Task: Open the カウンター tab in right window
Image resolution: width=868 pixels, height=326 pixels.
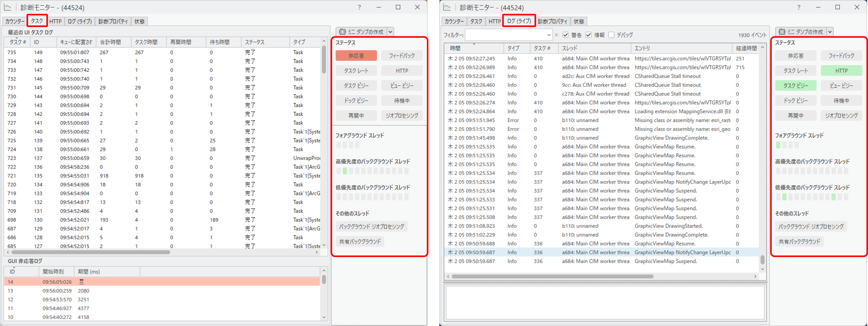Action: (x=454, y=21)
